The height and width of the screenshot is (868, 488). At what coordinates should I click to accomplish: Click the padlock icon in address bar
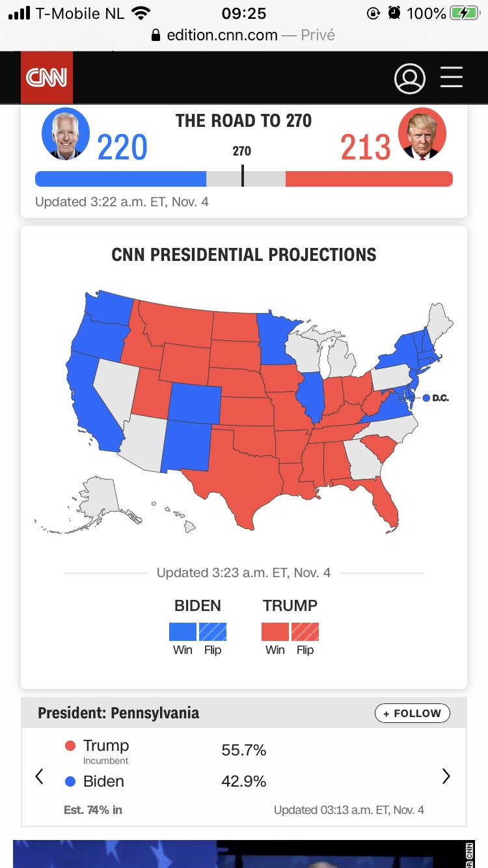click(156, 35)
